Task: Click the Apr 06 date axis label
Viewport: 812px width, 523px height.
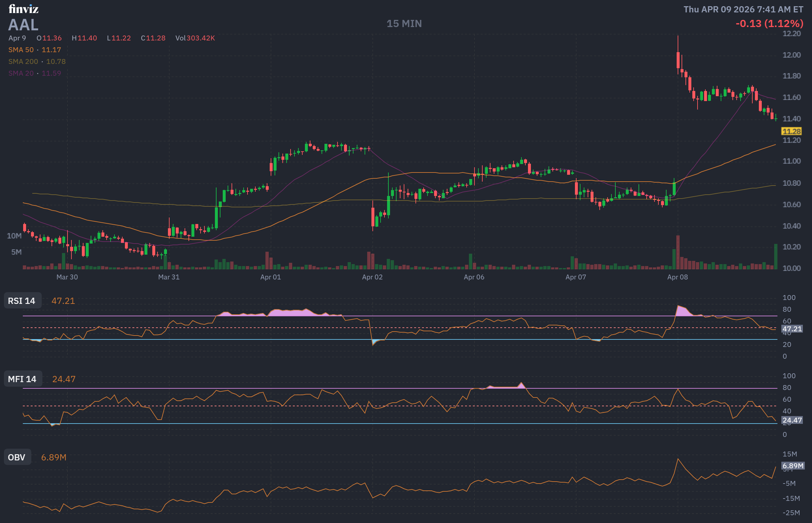Action: 474,277
